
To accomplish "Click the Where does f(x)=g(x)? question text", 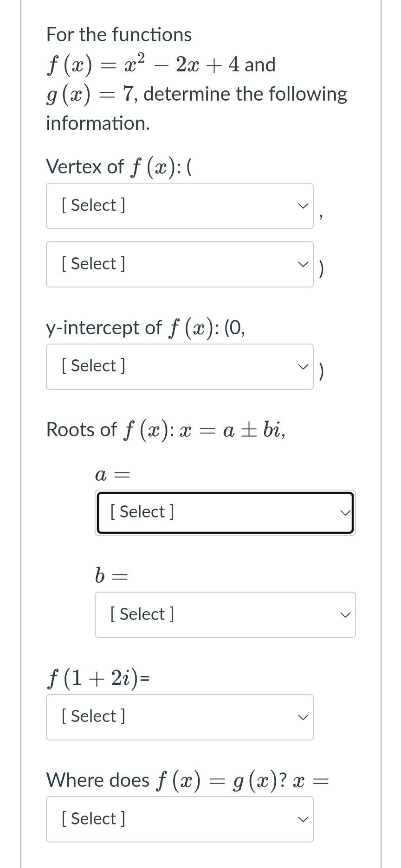I will tap(188, 780).
